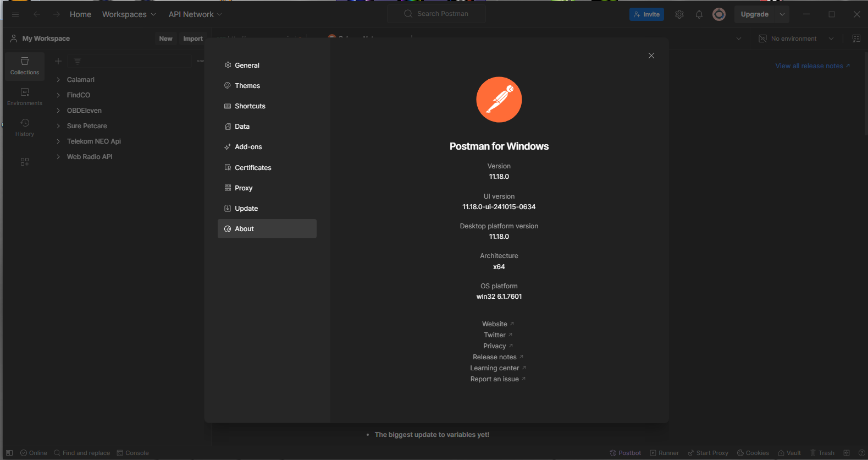Click the Invite button

(646, 14)
